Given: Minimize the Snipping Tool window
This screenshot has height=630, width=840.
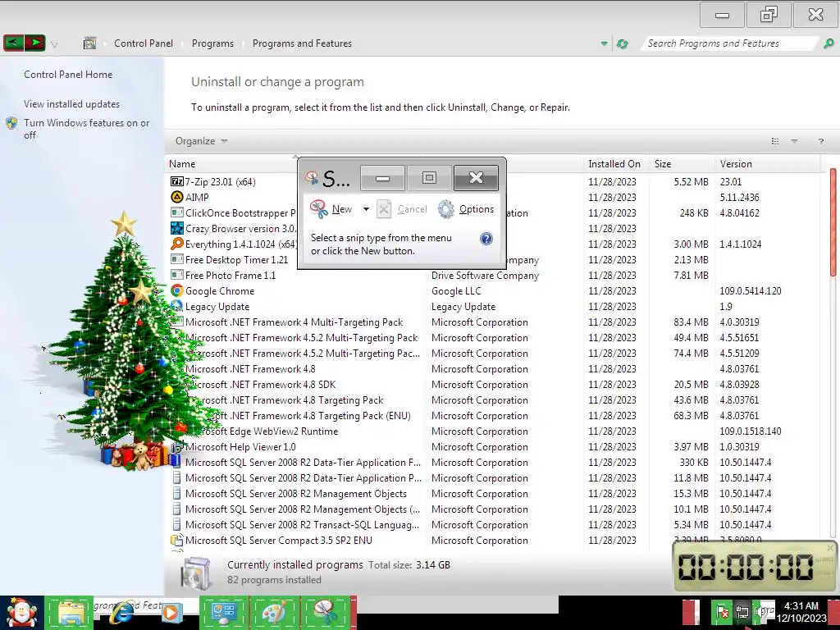Looking at the screenshot, I should 382,178.
